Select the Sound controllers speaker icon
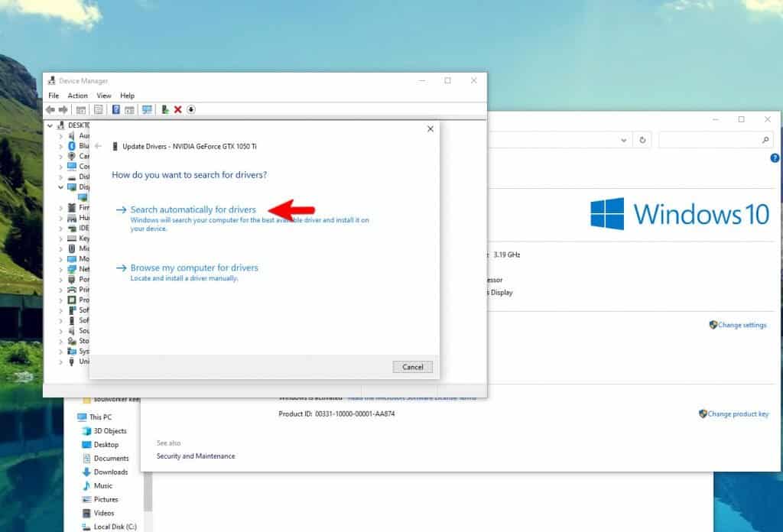This screenshot has width=783, height=532. pyautogui.click(x=71, y=330)
